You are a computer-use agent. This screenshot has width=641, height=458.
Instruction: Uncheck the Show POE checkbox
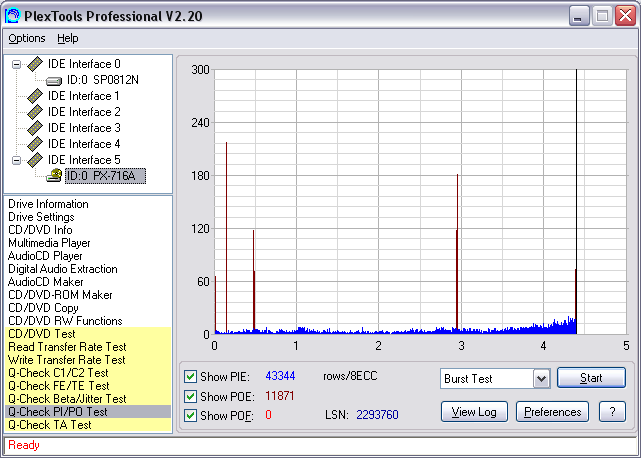coord(191,396)
